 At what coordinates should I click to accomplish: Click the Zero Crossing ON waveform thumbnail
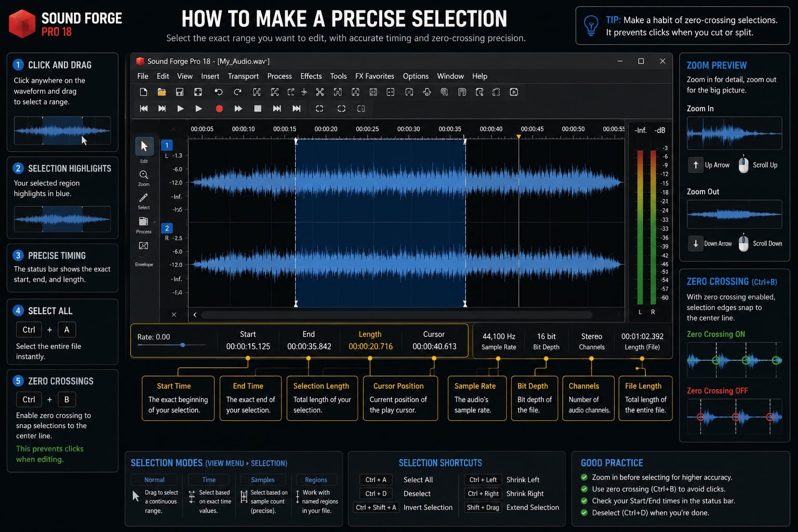point(734,360)
